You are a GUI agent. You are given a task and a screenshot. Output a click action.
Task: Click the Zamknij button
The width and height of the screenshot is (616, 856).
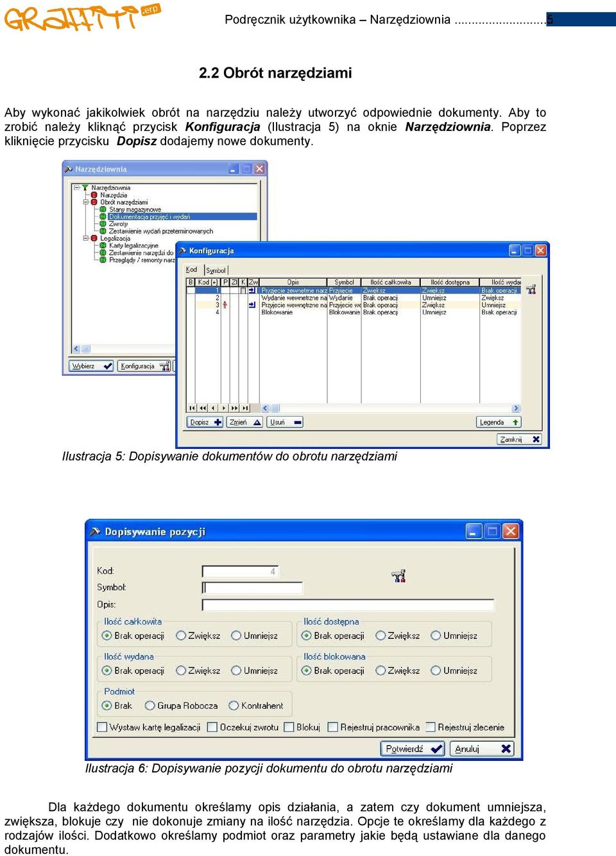click(520, 439)
